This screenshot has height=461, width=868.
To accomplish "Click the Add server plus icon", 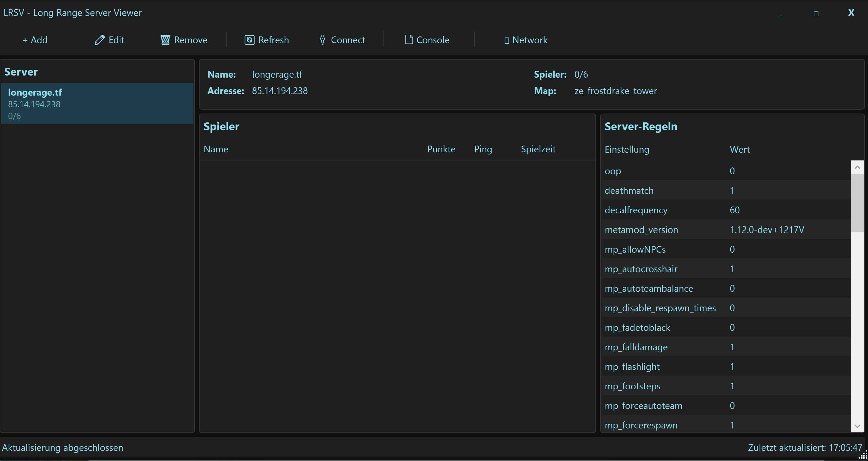I will pyautogui.click(x=25, y=40).
